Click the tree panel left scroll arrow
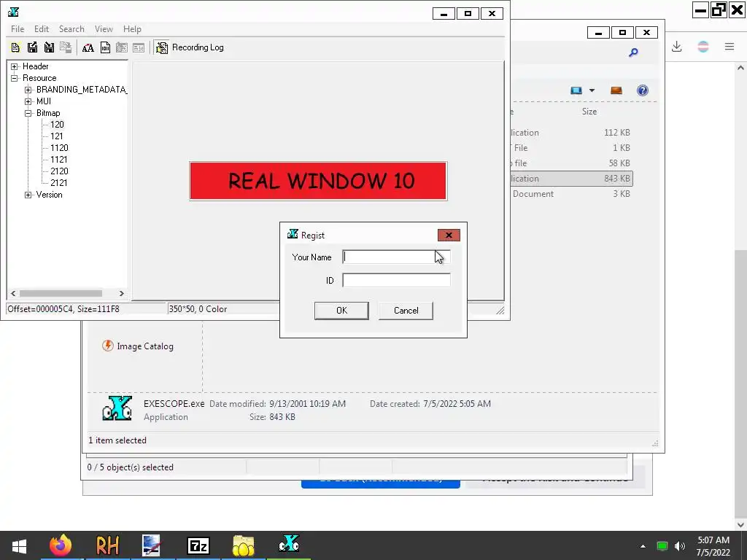Viewport: 747px width, 560px height. (x=13, y=293)
